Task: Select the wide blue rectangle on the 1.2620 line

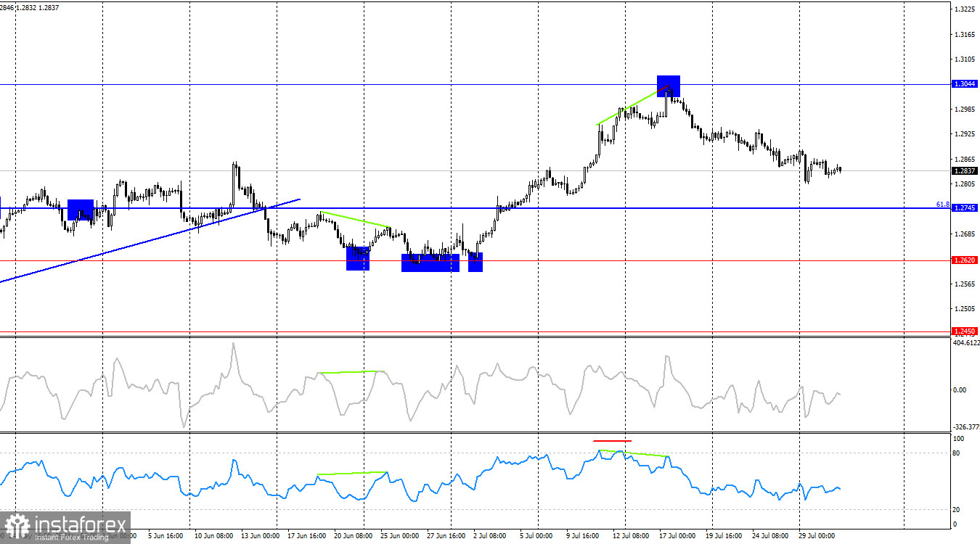Action: [x=430, y=263]
